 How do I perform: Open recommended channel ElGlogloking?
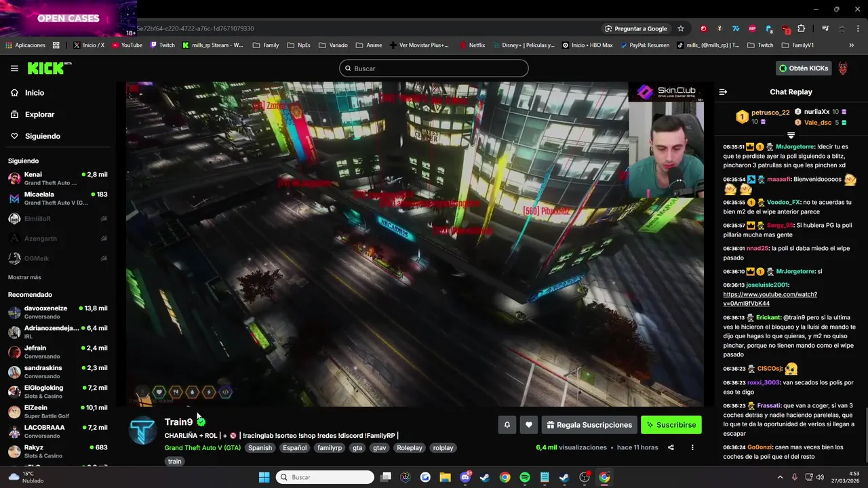[58, 392]
